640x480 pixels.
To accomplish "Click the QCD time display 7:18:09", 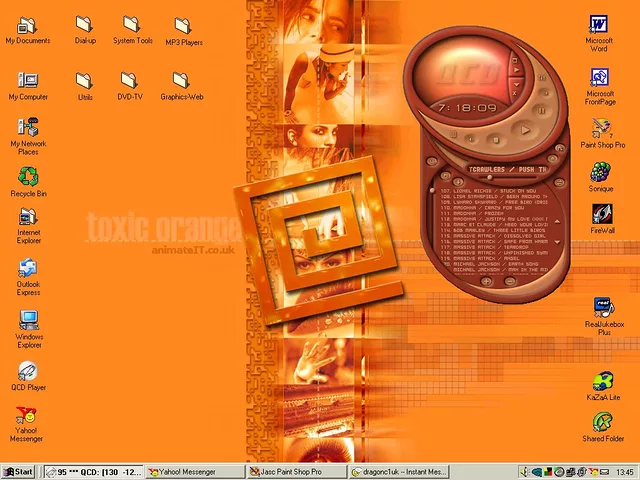I will (x=467, y=108).
